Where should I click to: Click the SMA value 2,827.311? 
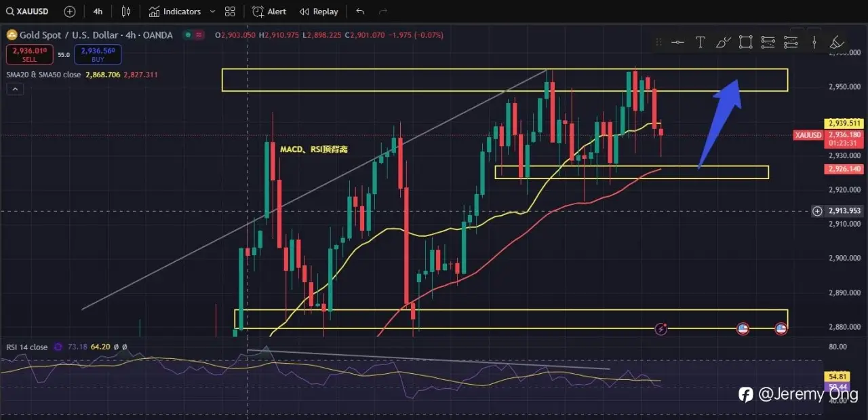[x=140, y=75]
